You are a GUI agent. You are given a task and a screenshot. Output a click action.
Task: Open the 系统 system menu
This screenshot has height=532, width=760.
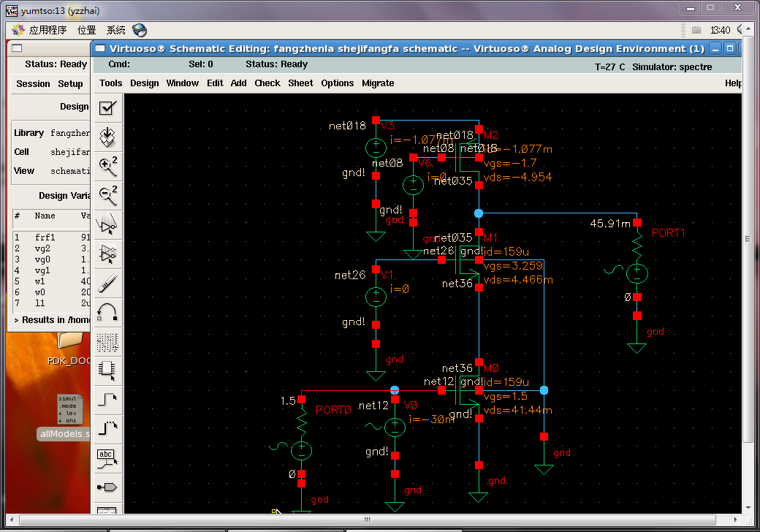pos(116,30)
